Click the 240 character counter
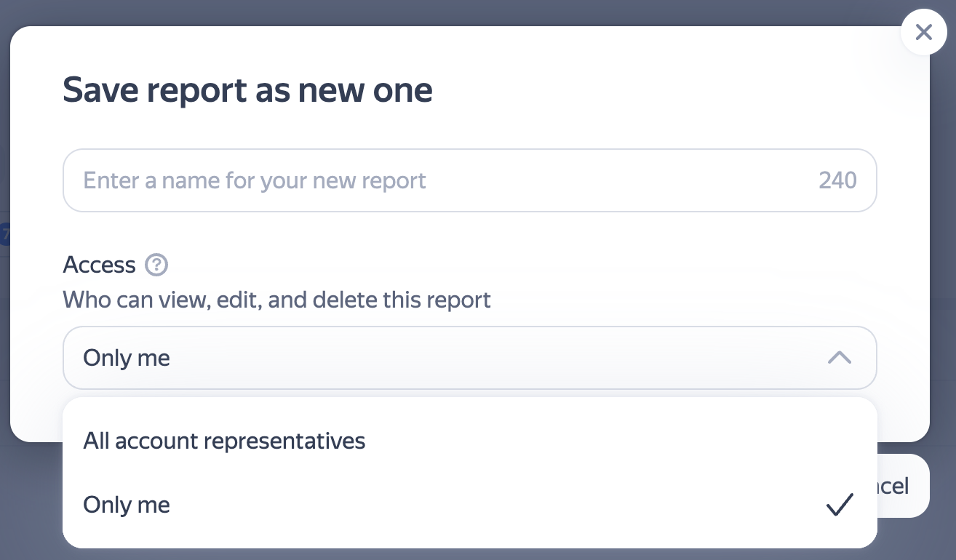The height and width of the screenshot is (560, 956). tap(837, 180)
